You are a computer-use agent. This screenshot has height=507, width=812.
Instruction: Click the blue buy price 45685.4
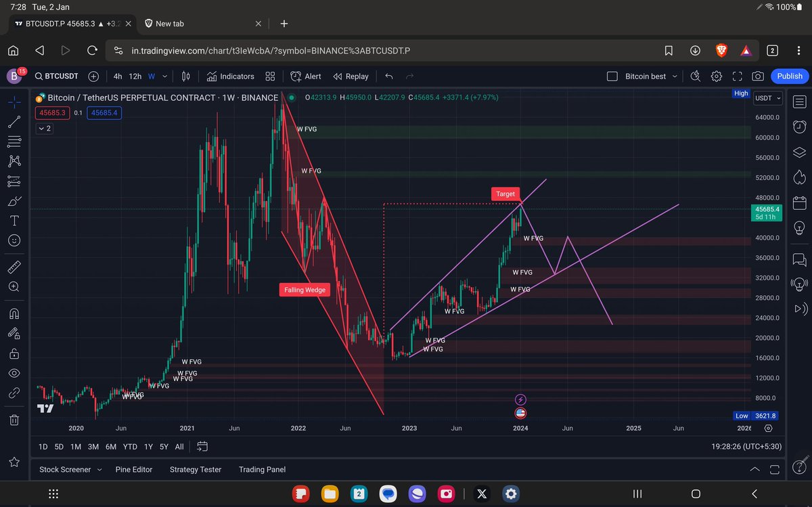click(x=105, y=113)
